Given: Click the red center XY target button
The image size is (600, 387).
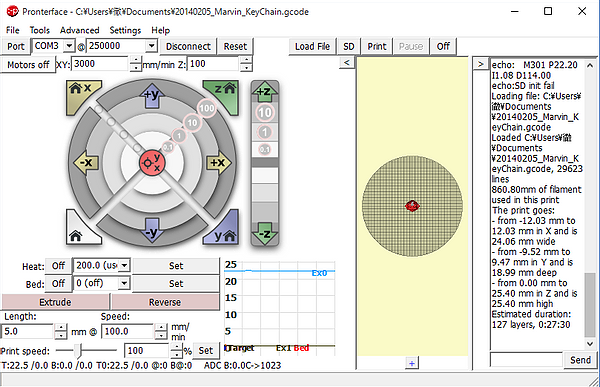Looking at the screenshot, I should point(152,163).
